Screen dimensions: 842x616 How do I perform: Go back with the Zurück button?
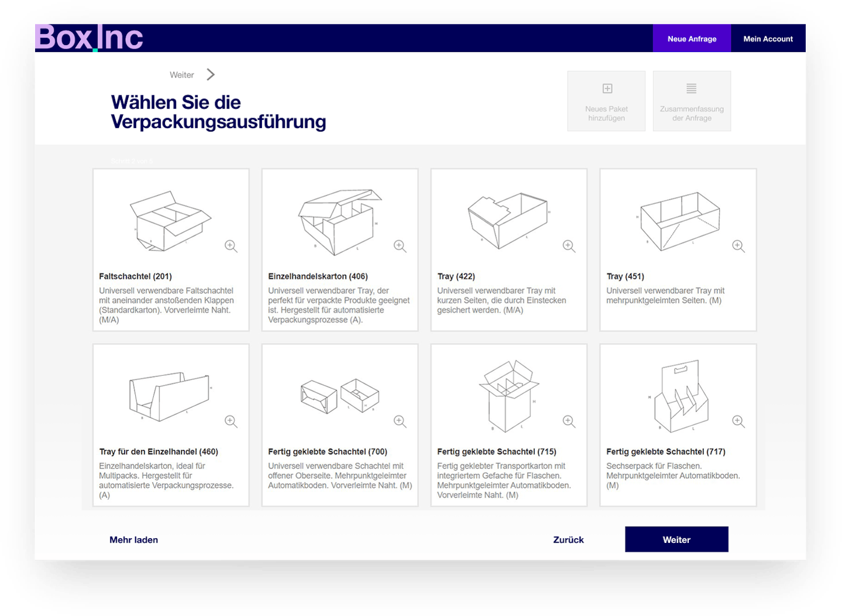pyautogui.click(x=568, y=540)
